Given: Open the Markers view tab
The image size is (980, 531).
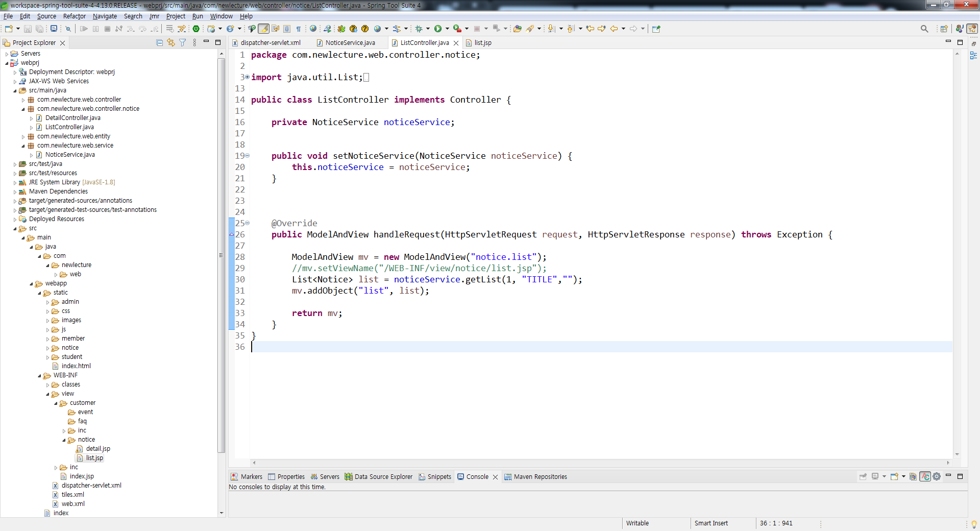Looking at the screenshot, I should pyautogui.click(x=247, y=477).
